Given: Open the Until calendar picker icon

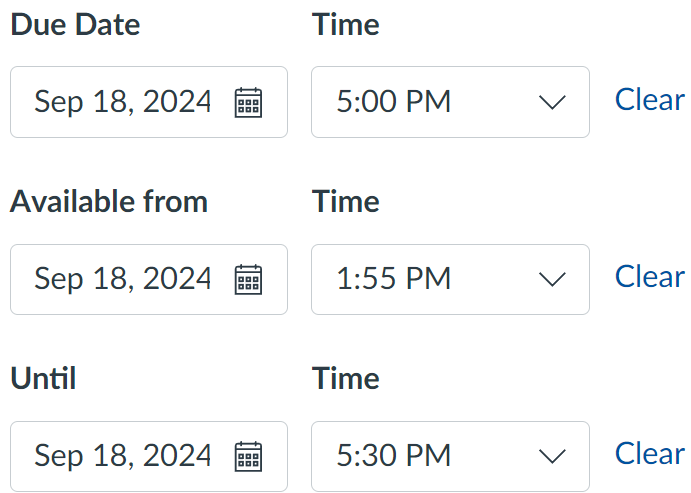Looking at the screenshot, I should click(248, 456).
